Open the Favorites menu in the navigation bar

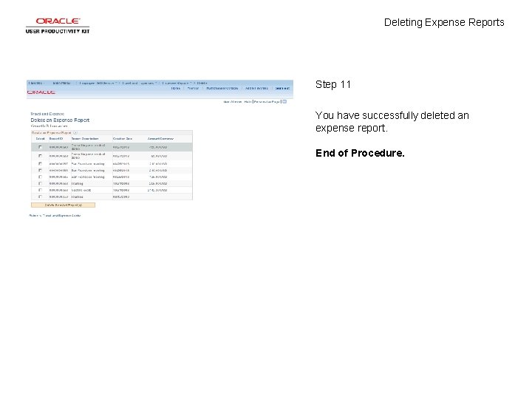click(36, 83)
